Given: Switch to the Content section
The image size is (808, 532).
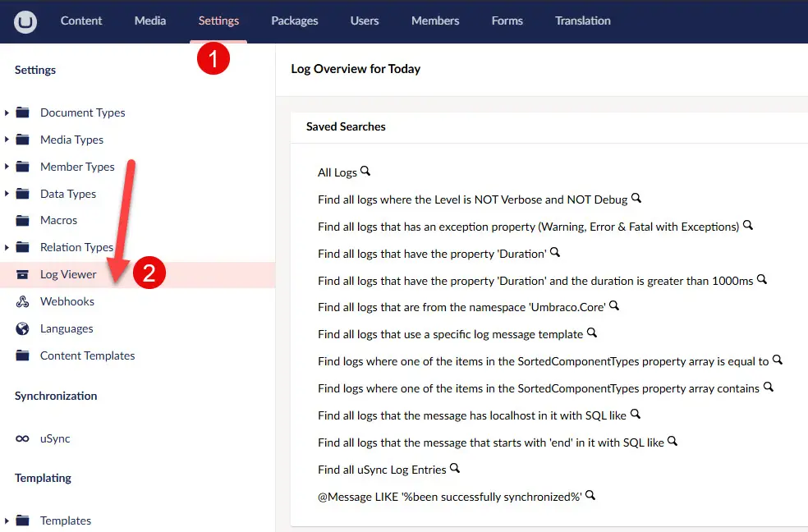Looking at the screenshot, I should pos(81,21).
